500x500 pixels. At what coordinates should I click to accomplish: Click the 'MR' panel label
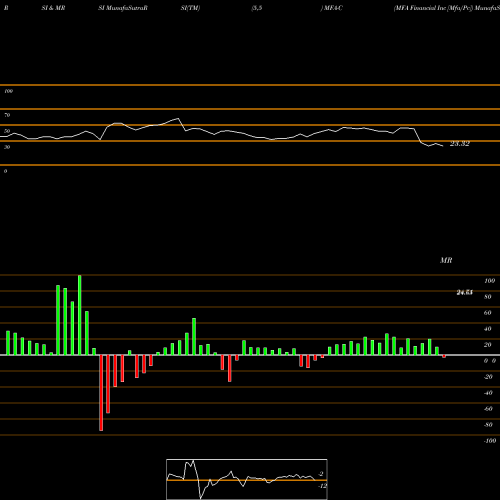click(x=446, y=260)
